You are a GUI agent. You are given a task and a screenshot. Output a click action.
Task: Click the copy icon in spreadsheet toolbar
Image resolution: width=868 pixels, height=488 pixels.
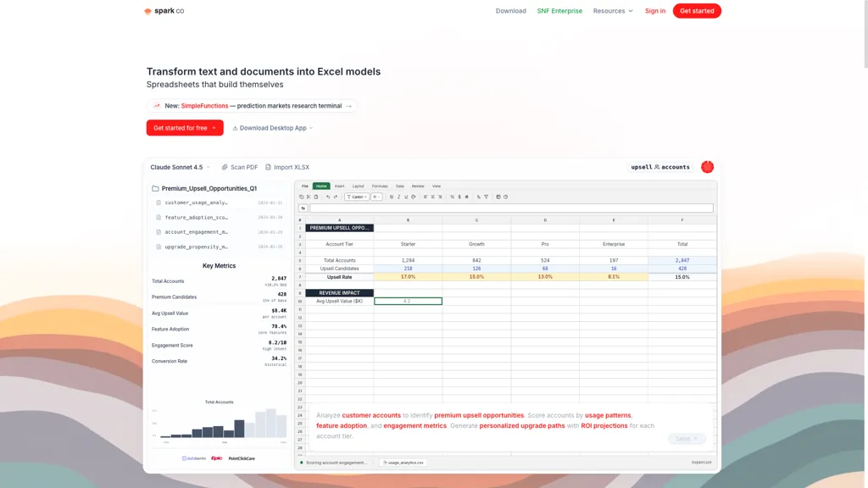click(301, 197)
